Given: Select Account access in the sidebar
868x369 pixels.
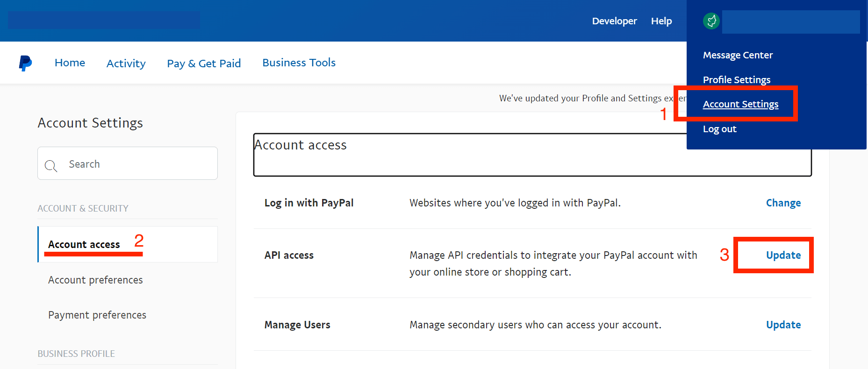Looking at the screenshot, I should click(x=84, y=244).
